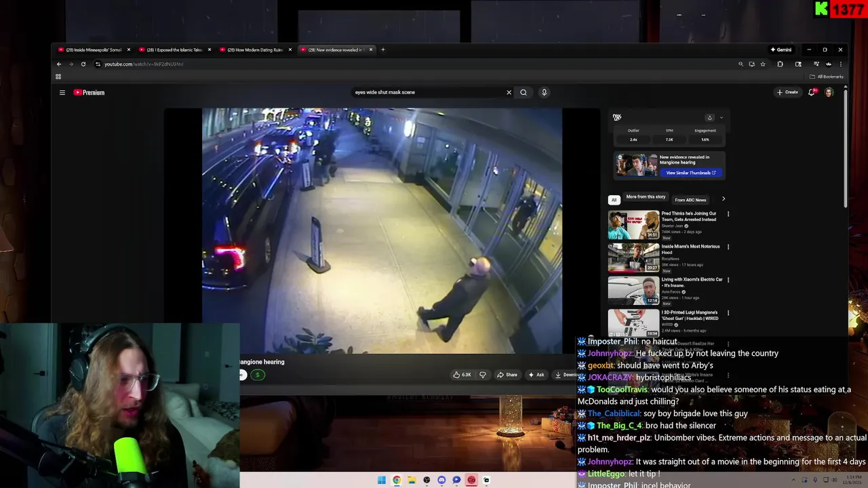Run the YouTube search magnifier button
The width and height of the screenshot is (868, 488).
(x=524, y=92)
